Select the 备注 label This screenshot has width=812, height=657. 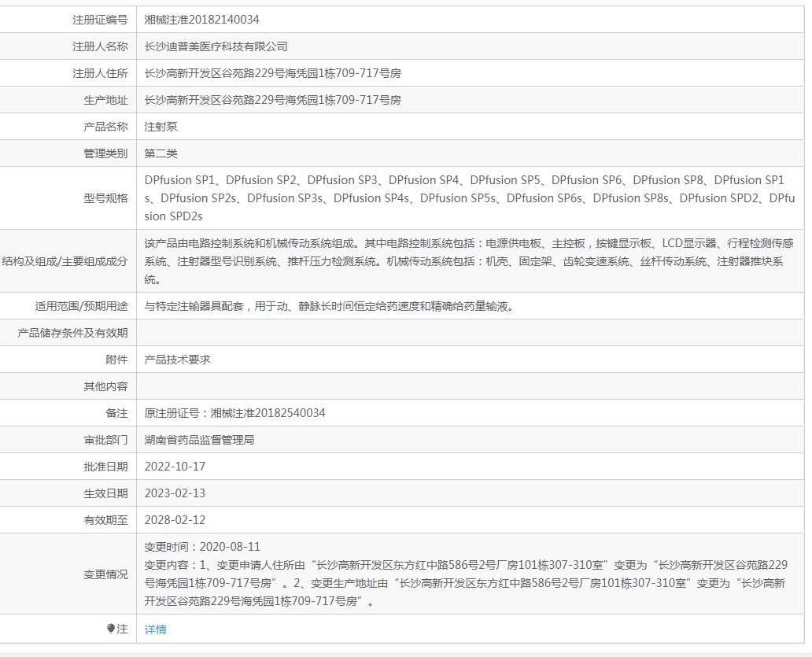pyautogui.click(x=116, y=413)
